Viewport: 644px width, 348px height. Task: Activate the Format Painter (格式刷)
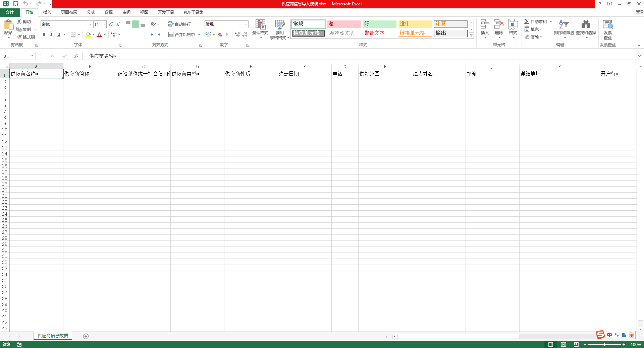pyautogui.click(x=26, y=37)
